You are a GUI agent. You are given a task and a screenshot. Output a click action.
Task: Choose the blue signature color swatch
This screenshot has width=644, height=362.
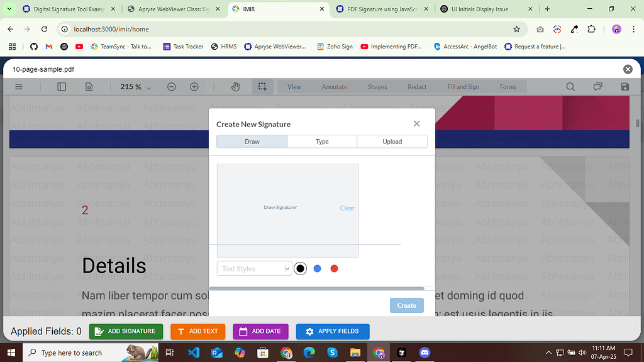tap(318, 269)
